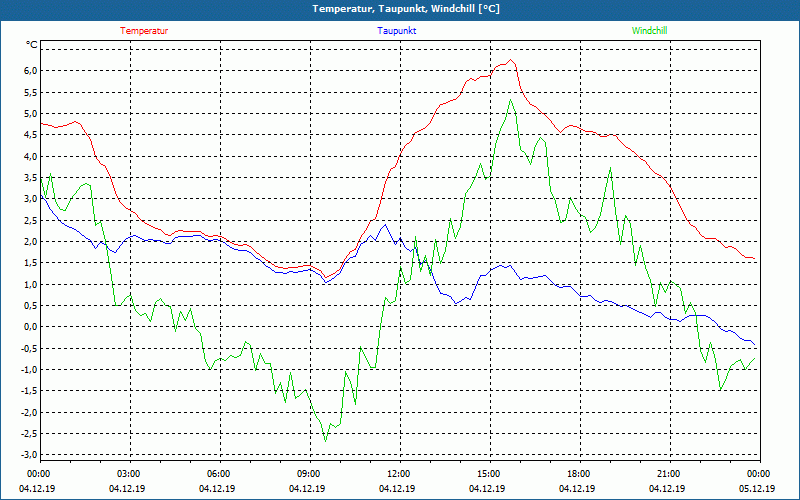Image resolution: width=800 pixels, height=500 pixels.
Task: Click the '-2,0' y-axis value
Action: click(30, 412)
